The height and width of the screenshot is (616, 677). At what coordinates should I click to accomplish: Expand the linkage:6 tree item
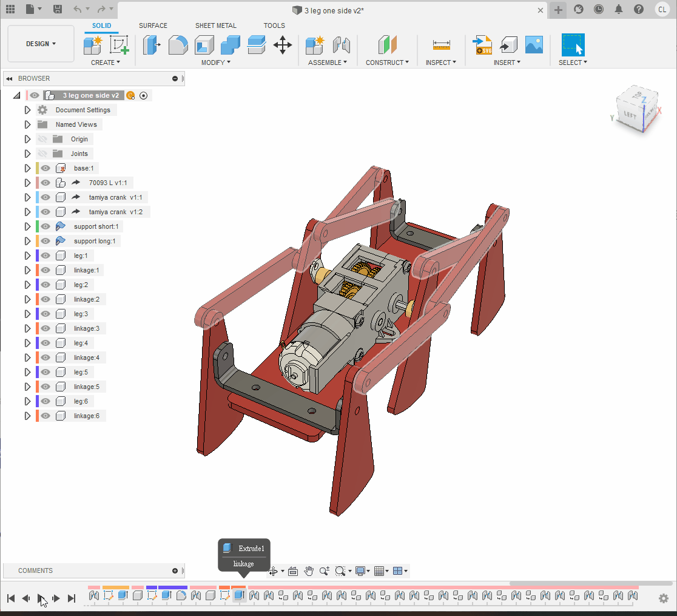[x=27, y=416]
